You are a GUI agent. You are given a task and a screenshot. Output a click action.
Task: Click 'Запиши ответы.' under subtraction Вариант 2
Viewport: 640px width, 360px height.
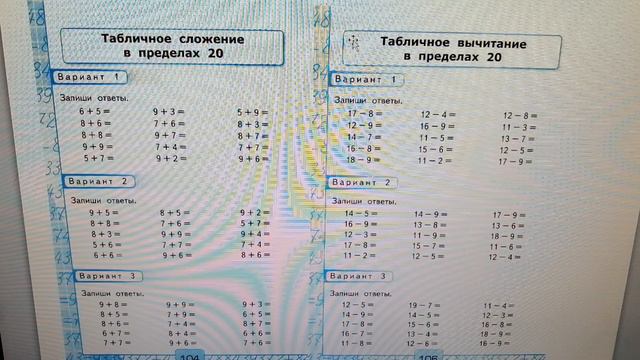pos(364,201)
